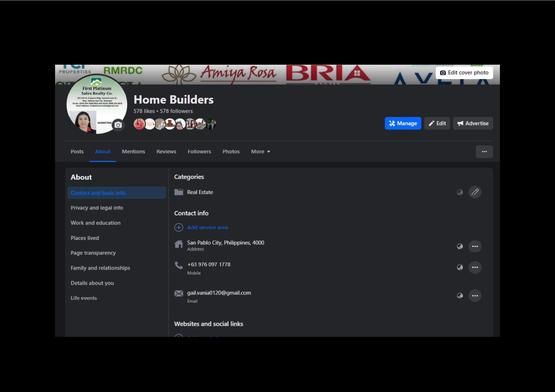
Task: Click the page options ellipsis button
Action: [484, 152]
